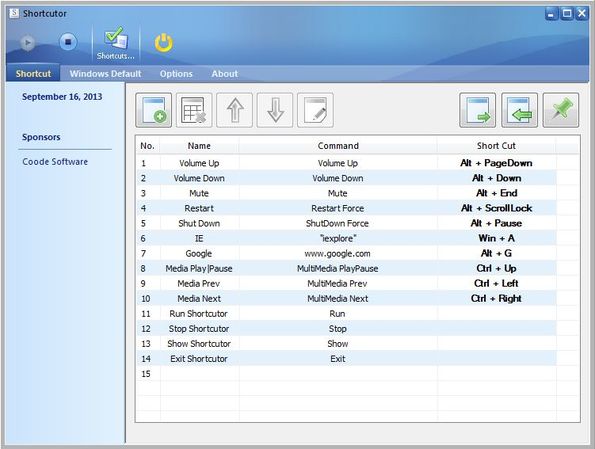Open the Shortcuts toolbar button
The height and width of the screenshot is (449, 595).
pos(116,43)
